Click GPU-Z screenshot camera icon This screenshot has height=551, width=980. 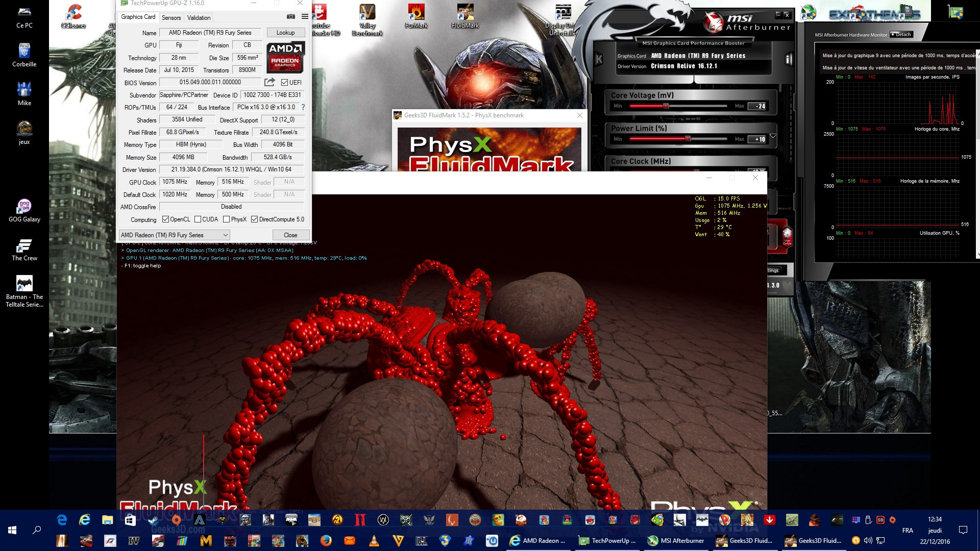[291, 16]
